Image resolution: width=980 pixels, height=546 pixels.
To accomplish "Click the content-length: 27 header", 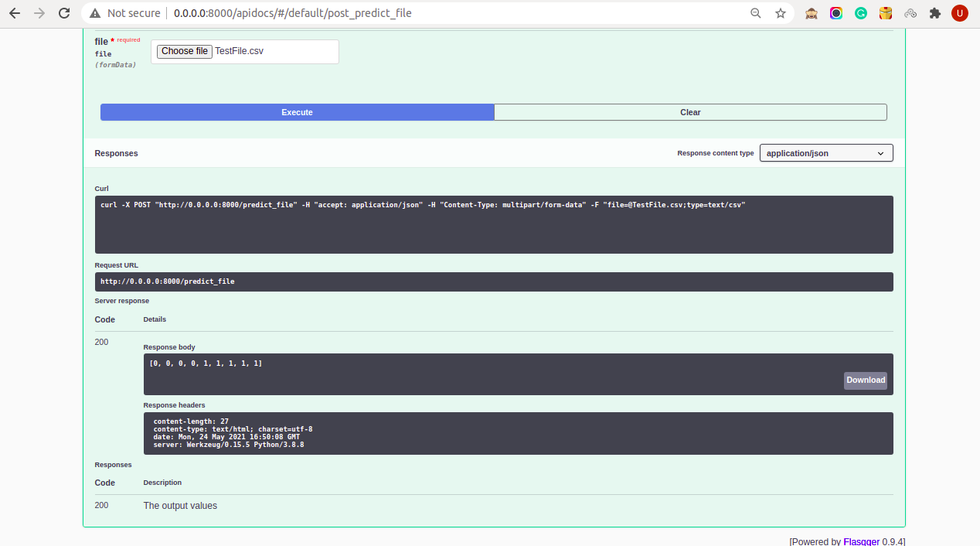I will pyautogui.click(x=191, y=421).
